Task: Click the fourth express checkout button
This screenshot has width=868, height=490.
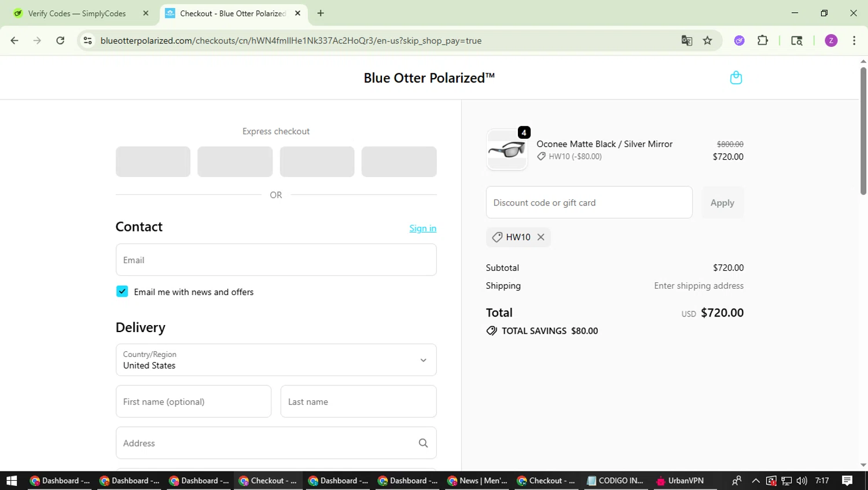Action: tap(399, 161)
